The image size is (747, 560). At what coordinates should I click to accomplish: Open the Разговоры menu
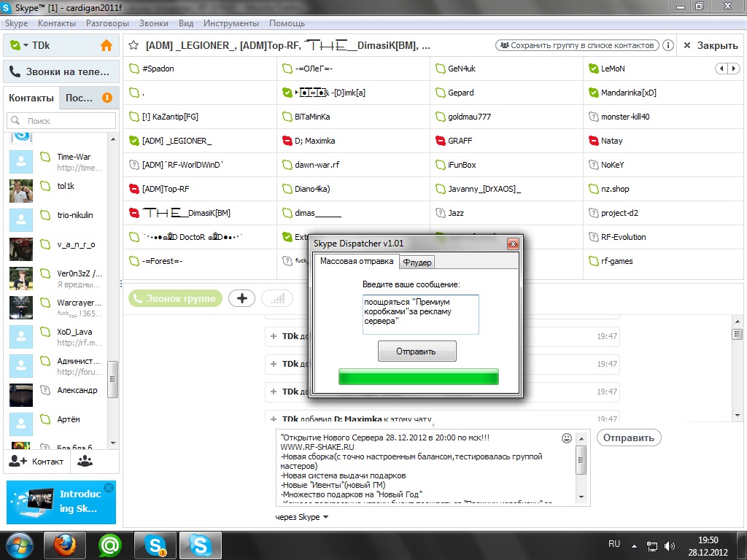(107, 23)
